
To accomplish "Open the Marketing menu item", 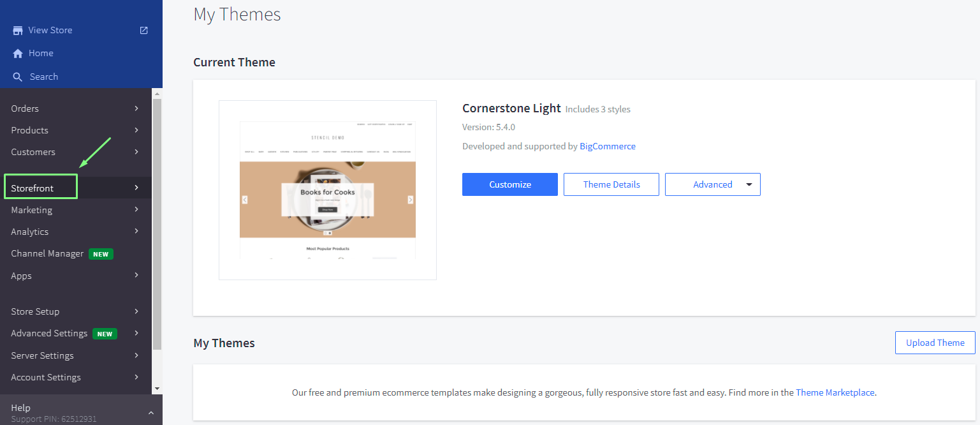I will point(32,210).
